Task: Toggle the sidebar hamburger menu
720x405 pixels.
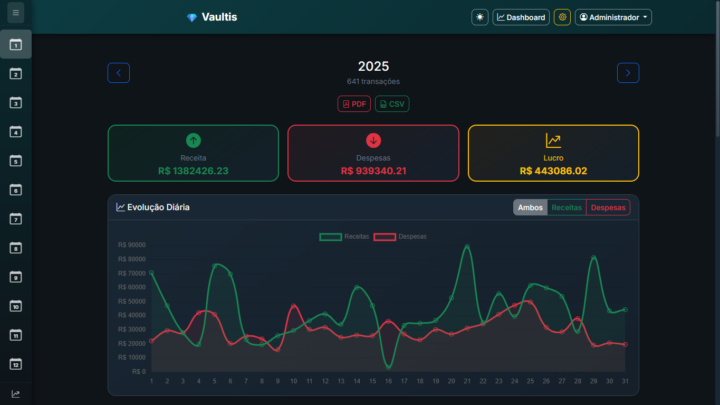Action: point(15,12)
